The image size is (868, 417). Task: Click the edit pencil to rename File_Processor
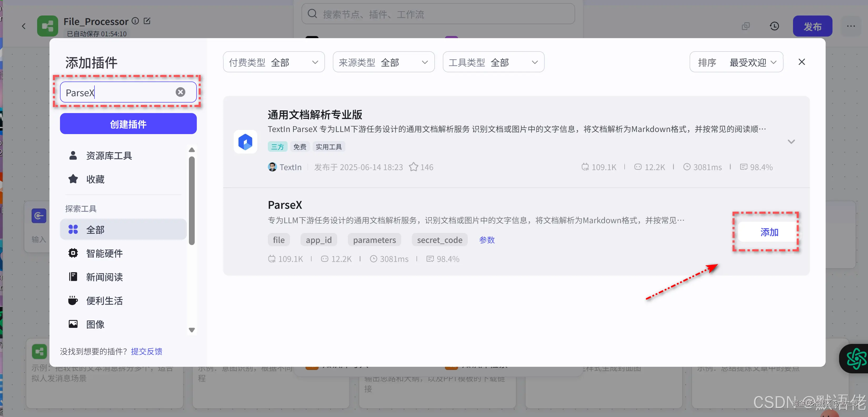coord(147,21)
